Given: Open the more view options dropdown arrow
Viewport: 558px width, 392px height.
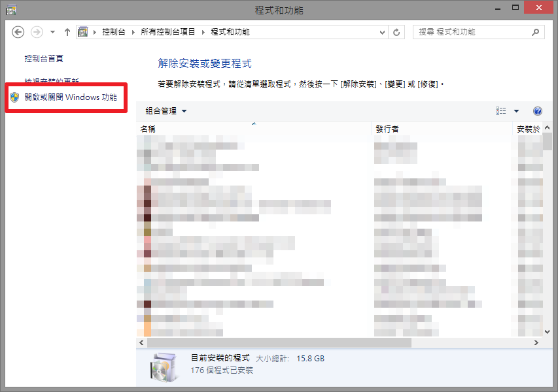Looking at the screenshot, I should coord(516,111).
